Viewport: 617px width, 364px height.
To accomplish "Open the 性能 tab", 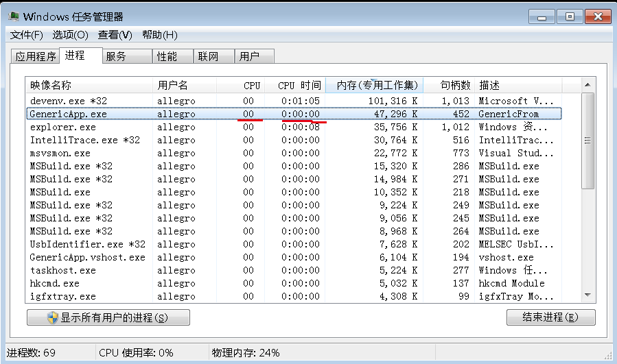I will tap(173, 57).
